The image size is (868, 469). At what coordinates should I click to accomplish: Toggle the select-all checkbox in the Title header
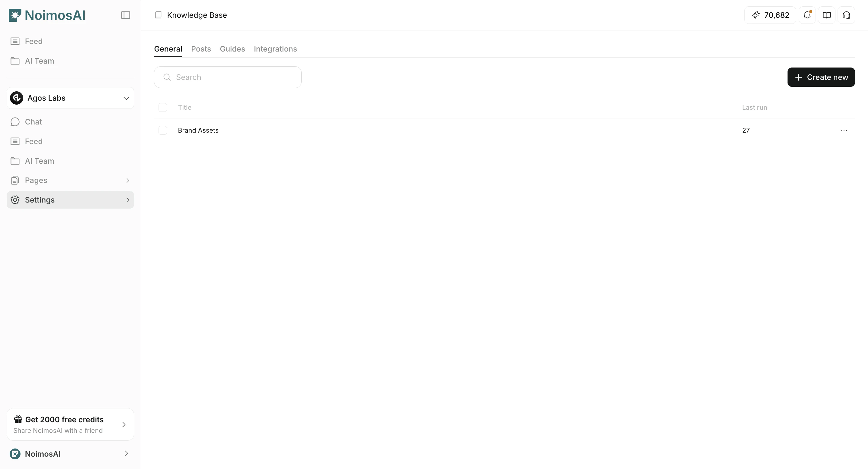click(163, 107)
